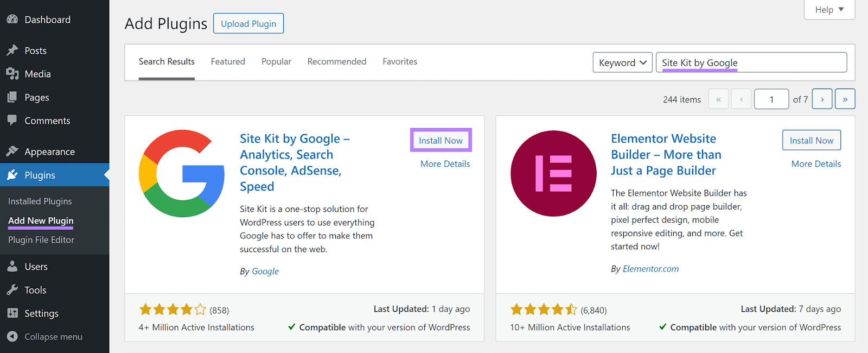Open Elementor Website Builder title link
Image resolution: width=868 pixels, height=353 pixels.
(666, 154)
